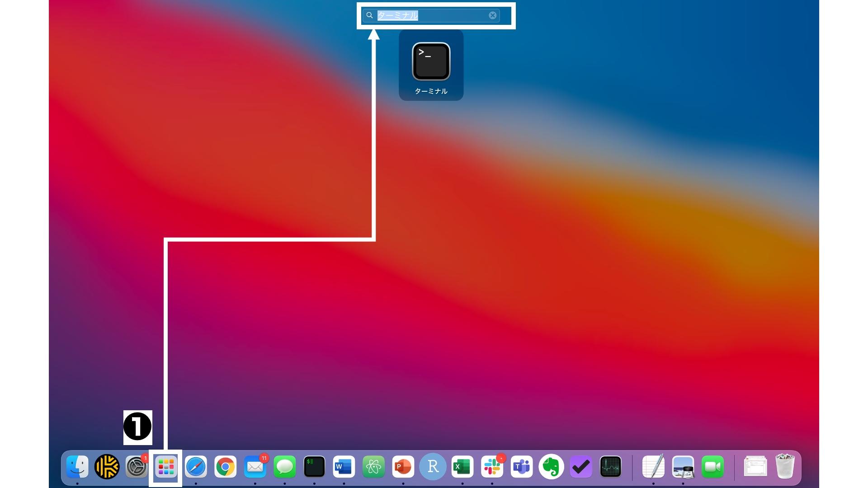
Task: Clear the search field text
Action: pyautogui.click(x=492, y=15)
